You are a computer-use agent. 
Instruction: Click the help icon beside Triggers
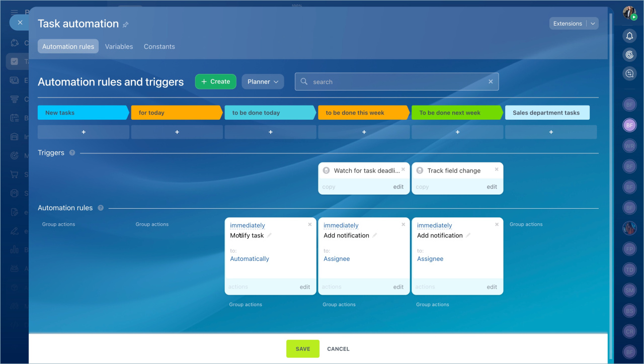(x=72, y=153)
